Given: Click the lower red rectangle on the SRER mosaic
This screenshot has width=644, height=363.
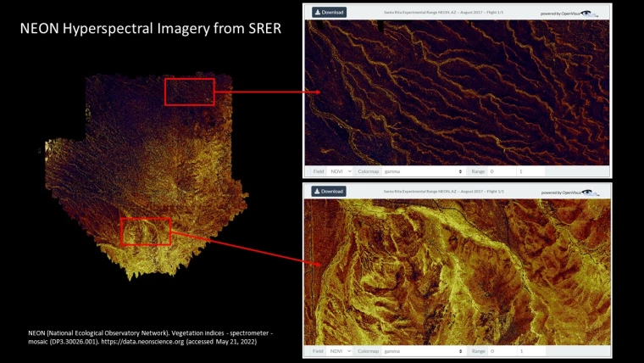Looking at the screenshot, I should tap(145, 231).
